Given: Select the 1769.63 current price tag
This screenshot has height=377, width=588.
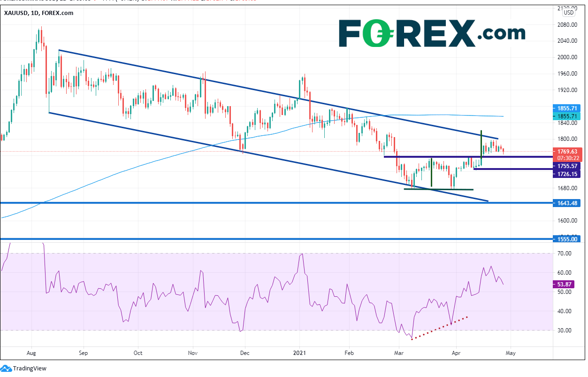Looking at the screenshot, I should coord(568,152).
